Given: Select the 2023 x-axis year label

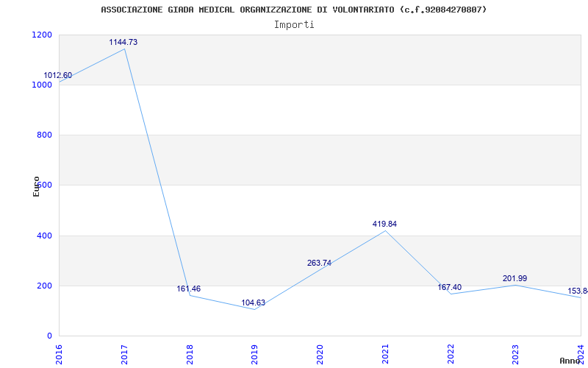Looking at the screenshot, I should point(515,354).
